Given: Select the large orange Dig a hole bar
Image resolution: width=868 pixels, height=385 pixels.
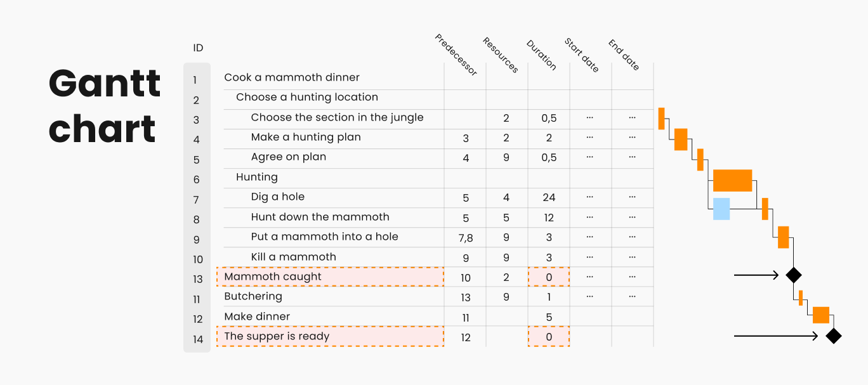Looking at the screenshot, I should tap(732, 181).
